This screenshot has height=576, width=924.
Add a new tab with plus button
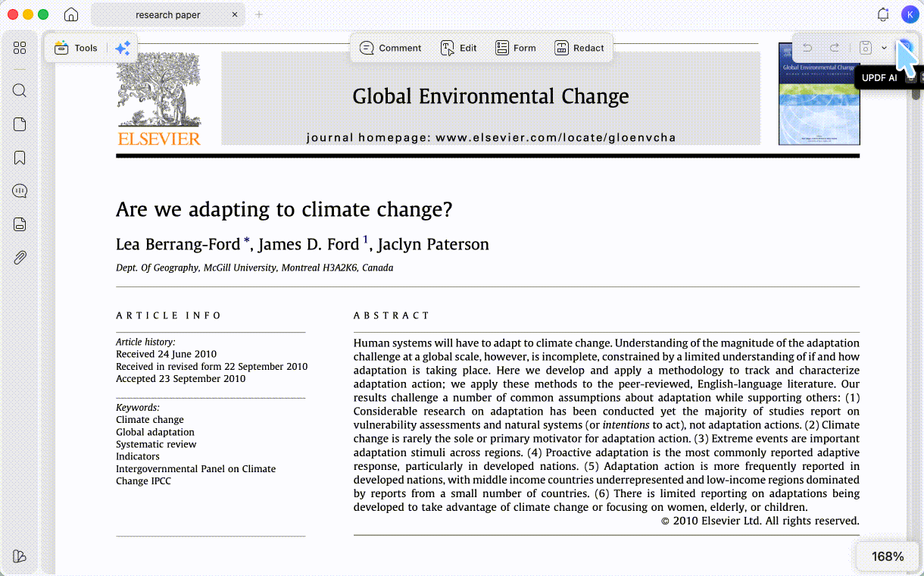tap(259, 14)
